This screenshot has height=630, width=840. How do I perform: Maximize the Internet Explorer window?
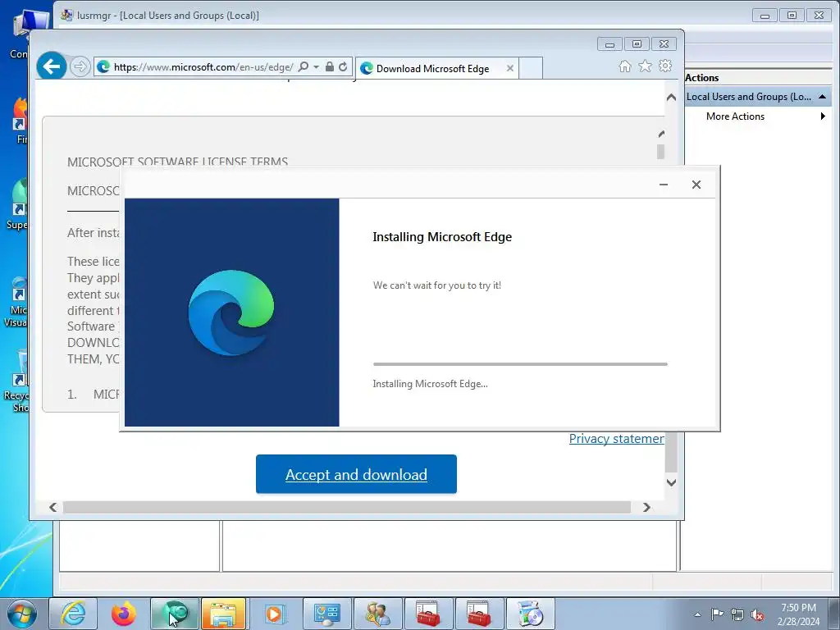tap(637, 44)
